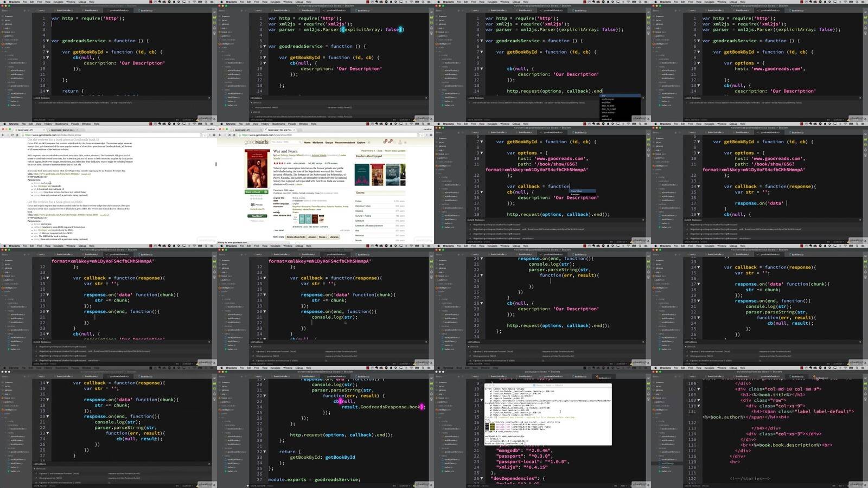The height and width of the screenshot is (488, 868).
Task: Fold the div col-xs-9 block at line 110
Action: 699,406
